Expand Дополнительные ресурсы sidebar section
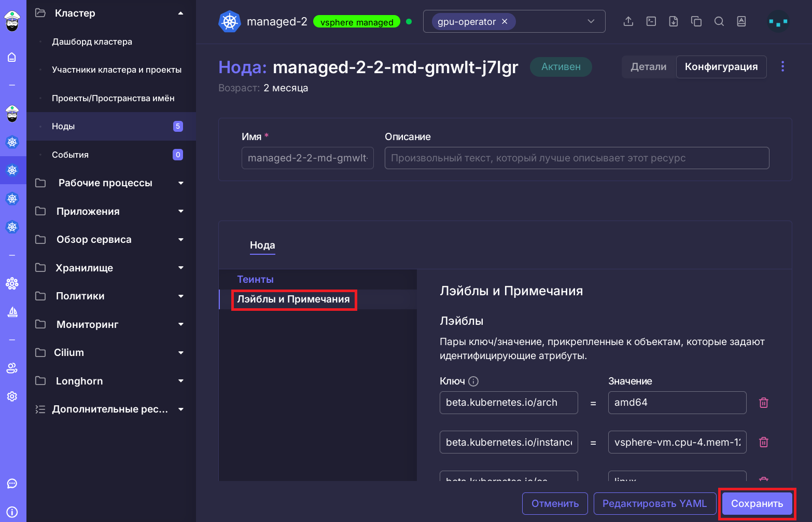 (x=181, y=409)
